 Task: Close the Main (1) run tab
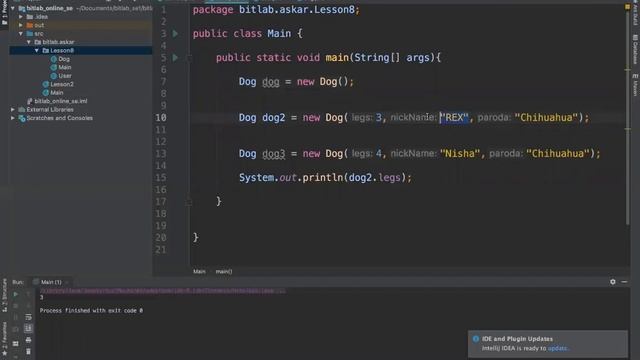67,282
